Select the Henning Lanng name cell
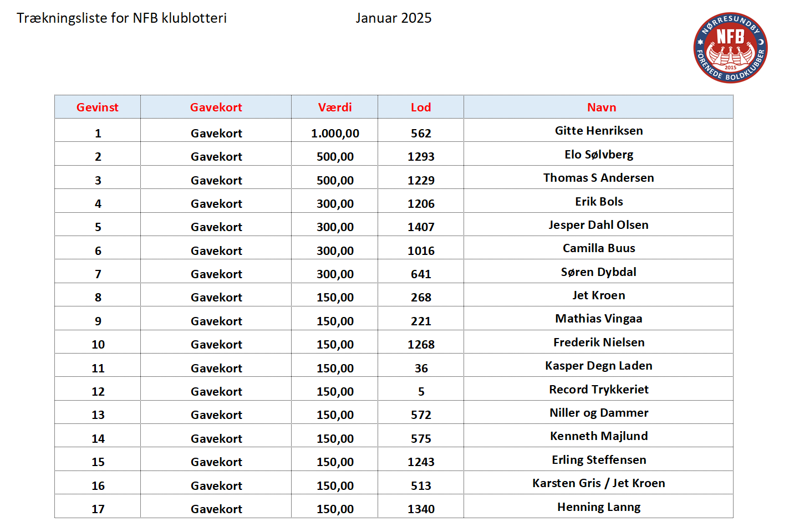 tap(599, 507)
